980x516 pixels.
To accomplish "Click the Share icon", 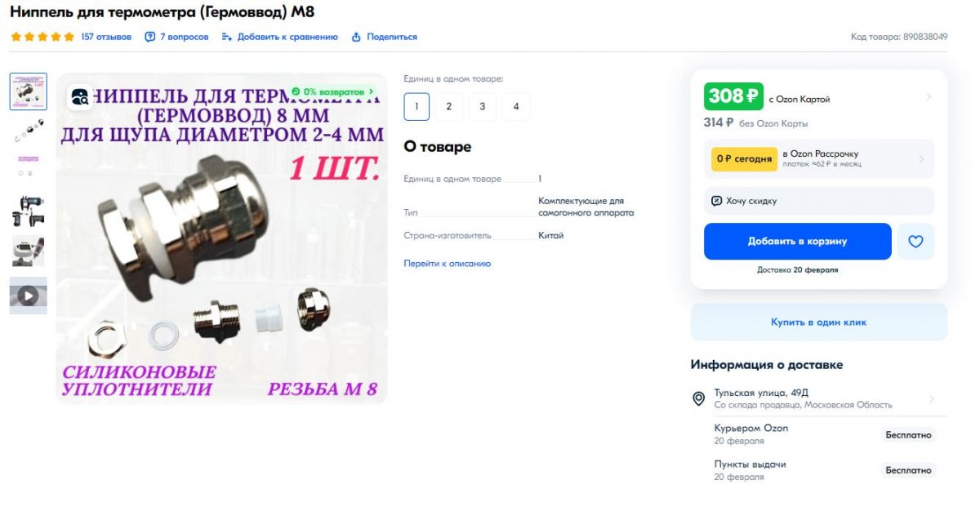I will 356,37.
